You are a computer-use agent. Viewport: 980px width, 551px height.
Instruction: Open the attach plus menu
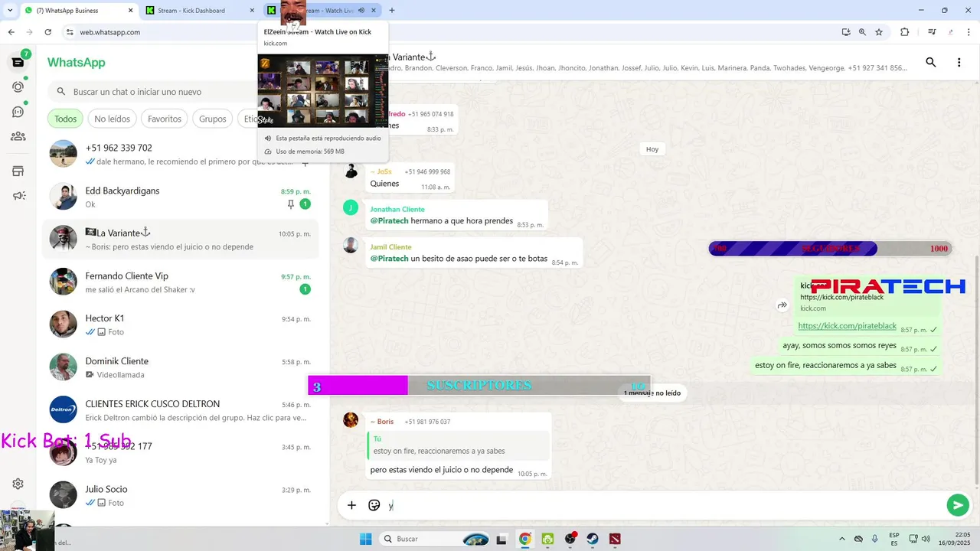click(x=351, y=505)
